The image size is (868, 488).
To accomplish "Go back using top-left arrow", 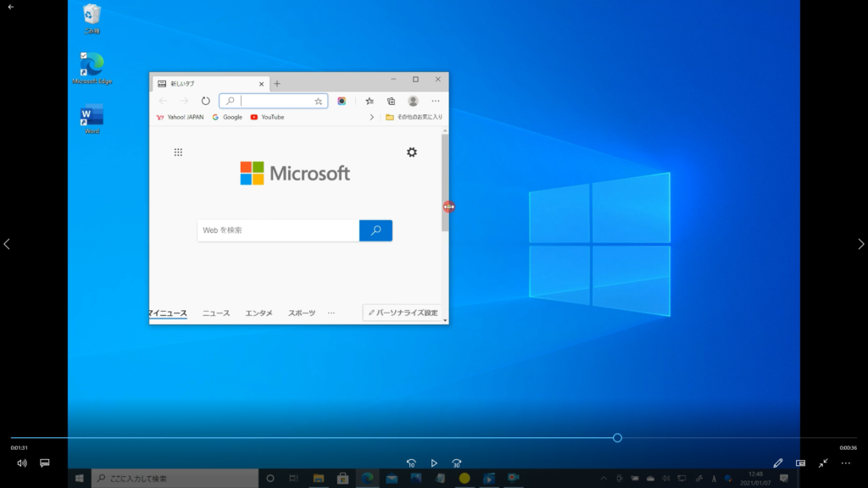I will coord(11,7).
